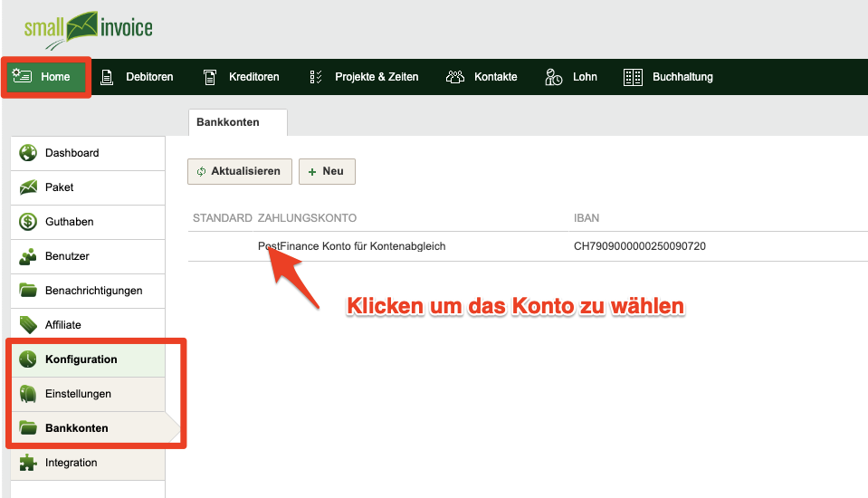Click the Guthaben dollar icon
Image resolution: width=868 pixels, height=498 pixels.
point(28,222)
